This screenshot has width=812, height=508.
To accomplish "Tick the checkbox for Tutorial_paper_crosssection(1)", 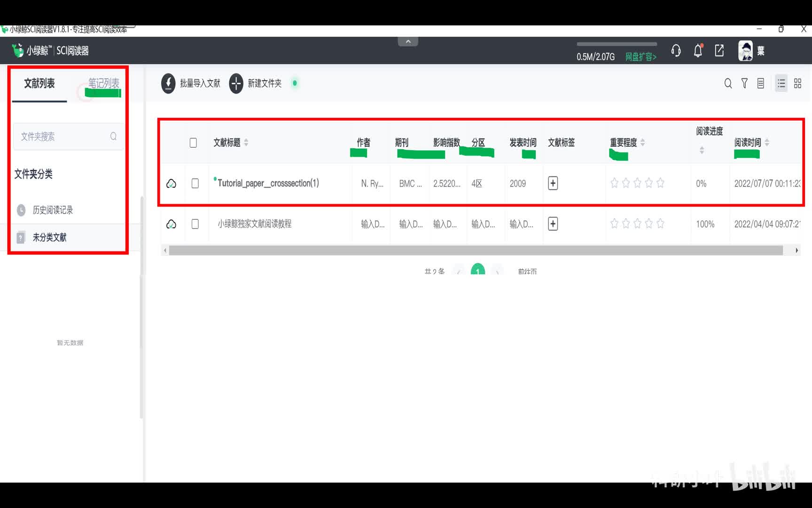I will tap(195, 183).
